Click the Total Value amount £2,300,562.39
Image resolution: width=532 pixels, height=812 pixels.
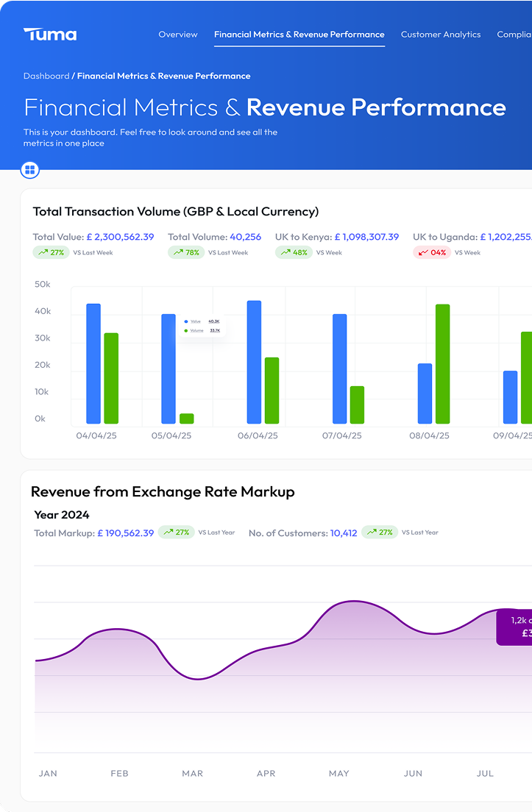[x=120, y=237]
